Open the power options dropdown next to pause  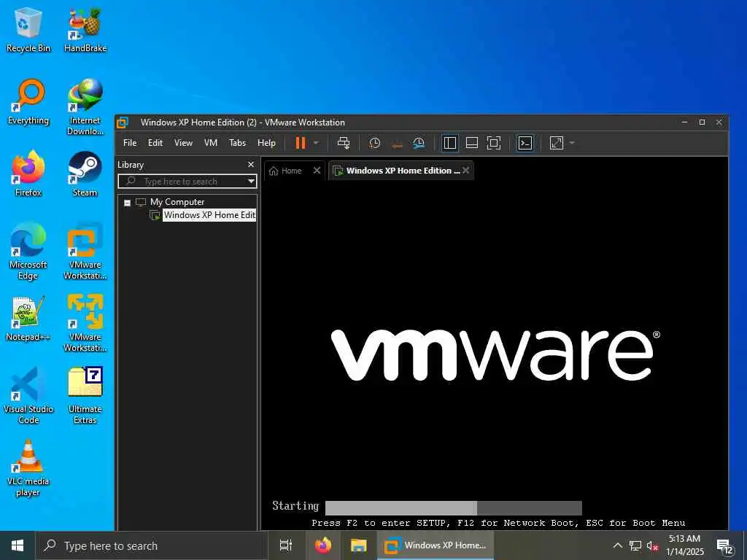tap(316, 143)
